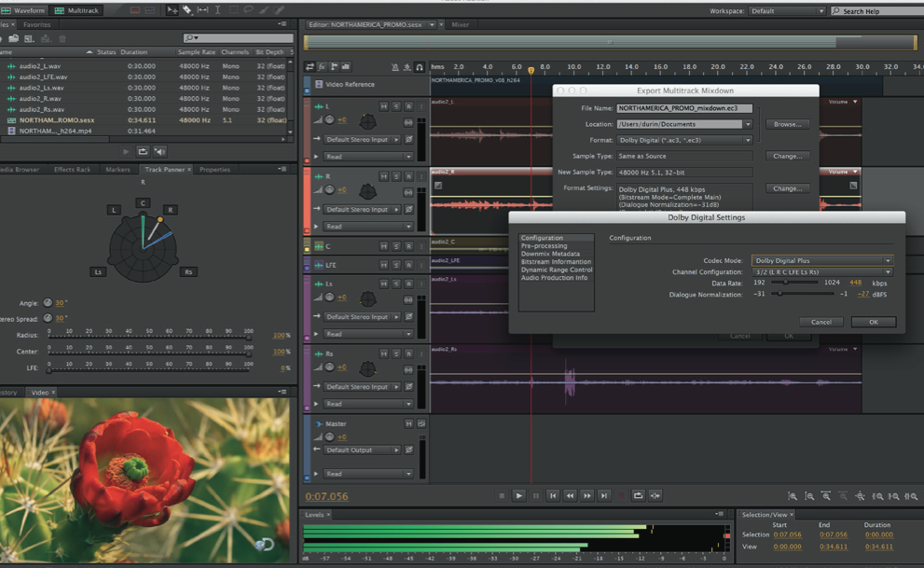Switch to the Effects Rack tab

coord(73,170)
